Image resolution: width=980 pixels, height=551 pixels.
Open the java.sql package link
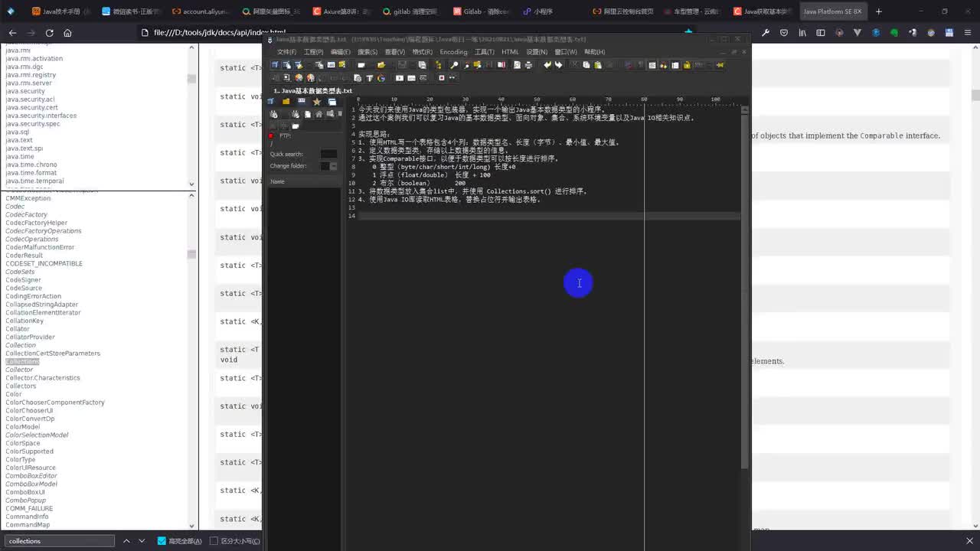(x=18, y=132)
